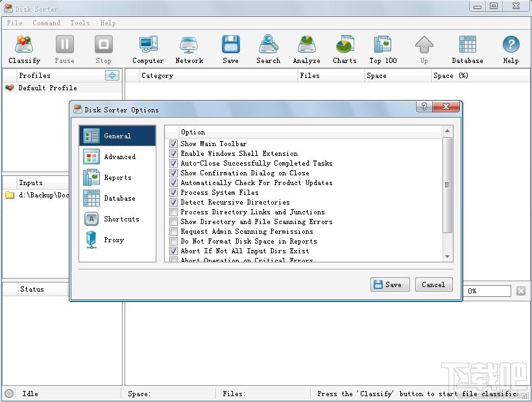Open the Help menu
This screenshot has width=532, height=402.
108,23
